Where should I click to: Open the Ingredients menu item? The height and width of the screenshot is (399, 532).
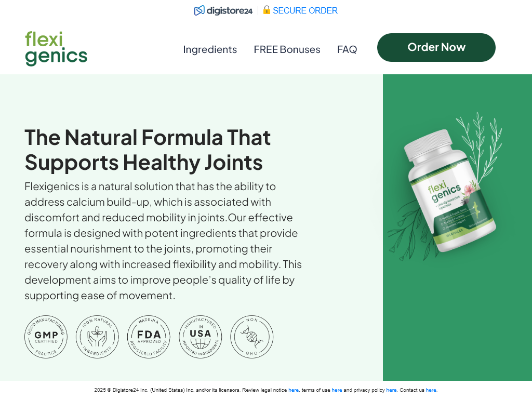[x=210, y=49]
